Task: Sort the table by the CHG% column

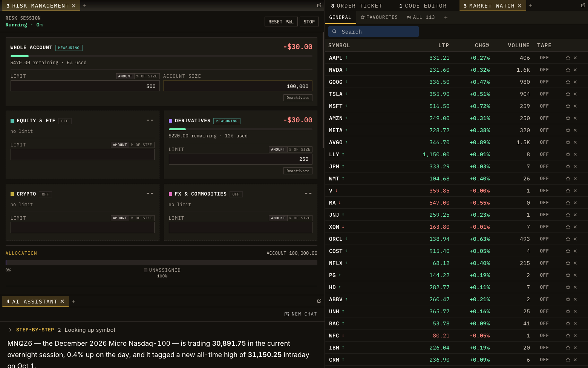Action: point(482,45)
